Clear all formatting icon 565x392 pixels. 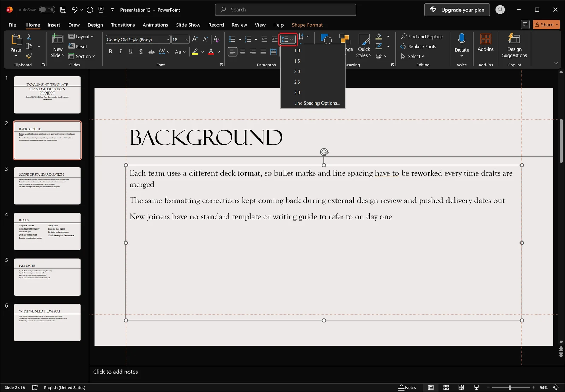tap(217, 40)
